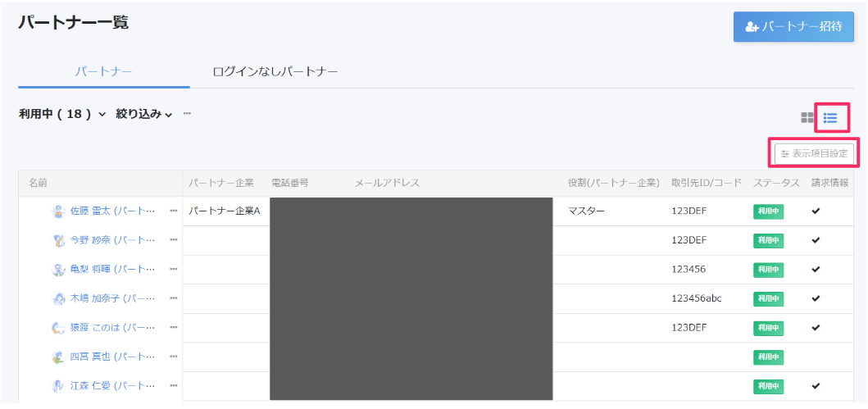The width and height of the screenshot is (868, 409).
Task: Click 江森 仁愛 avatar icon
Action: tap(59, 386)
